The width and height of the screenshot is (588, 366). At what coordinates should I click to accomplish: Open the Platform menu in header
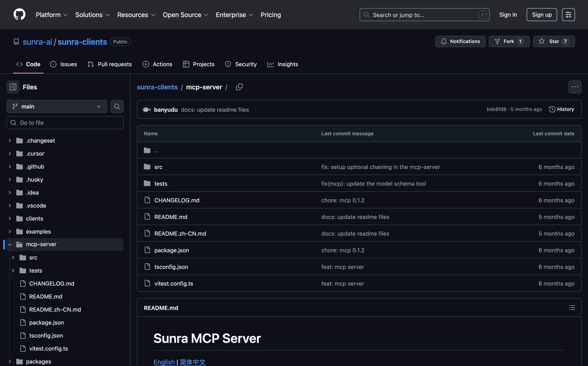point(52,15)
